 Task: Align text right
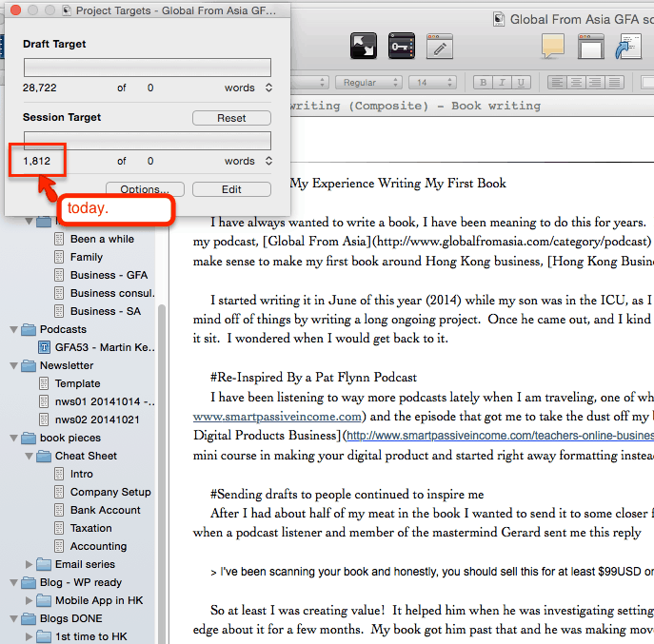[595, 83]
